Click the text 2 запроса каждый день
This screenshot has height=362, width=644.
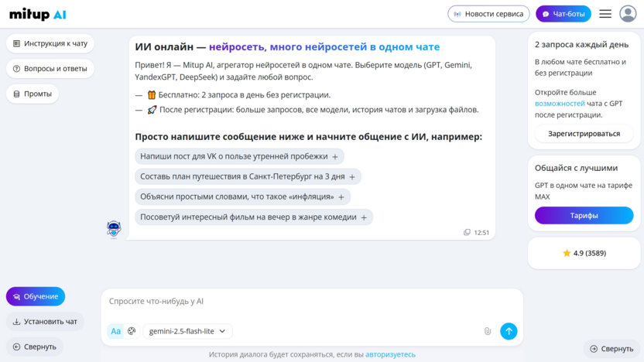click(x=581, y=45)
